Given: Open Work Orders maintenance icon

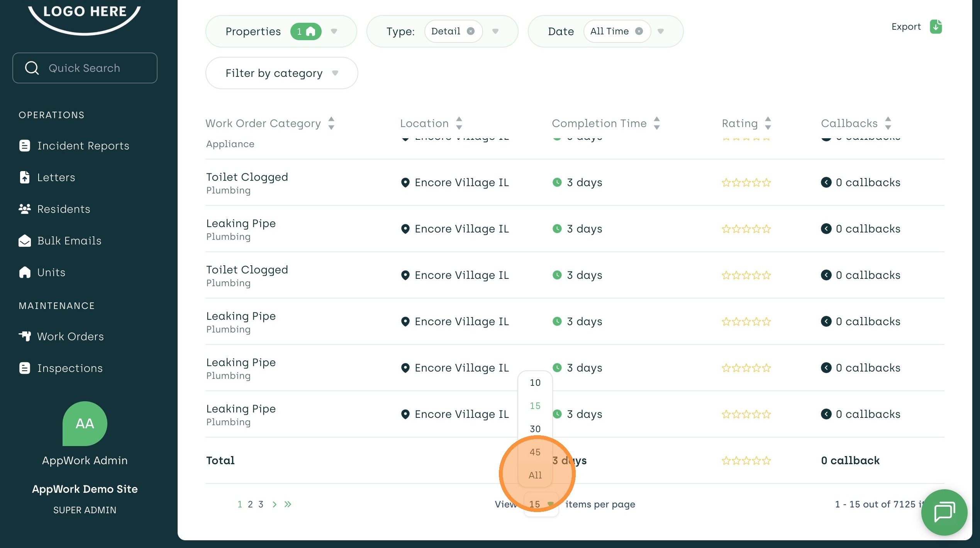Looking at the screenshot, I should pyautogui.click(x=25, y=336).
